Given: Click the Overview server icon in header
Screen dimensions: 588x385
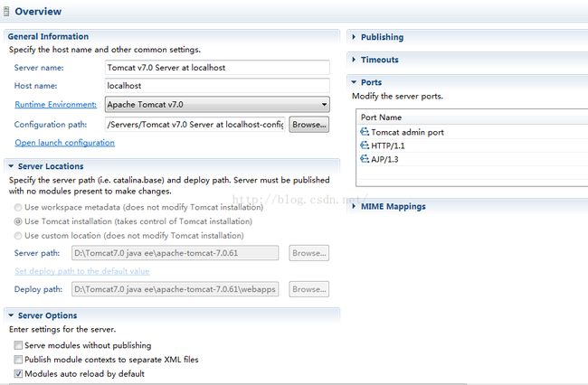Looking at the screenshot, I should (6, 11).
